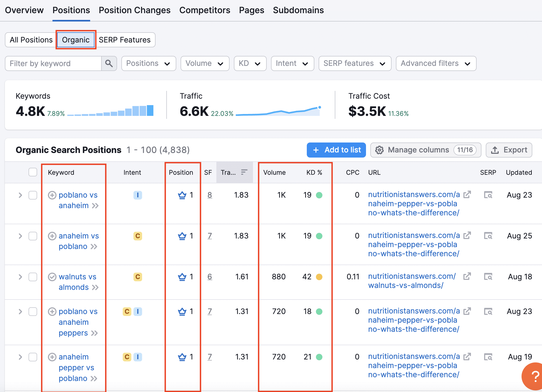Click the plus icon beside 'anaheim pepper vs poblano'

click(52, 357)
